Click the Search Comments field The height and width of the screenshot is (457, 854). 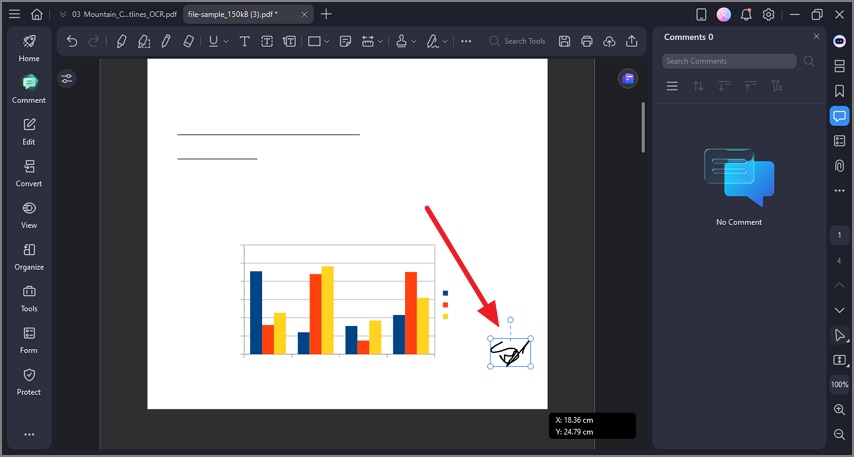tap(729, 61)
